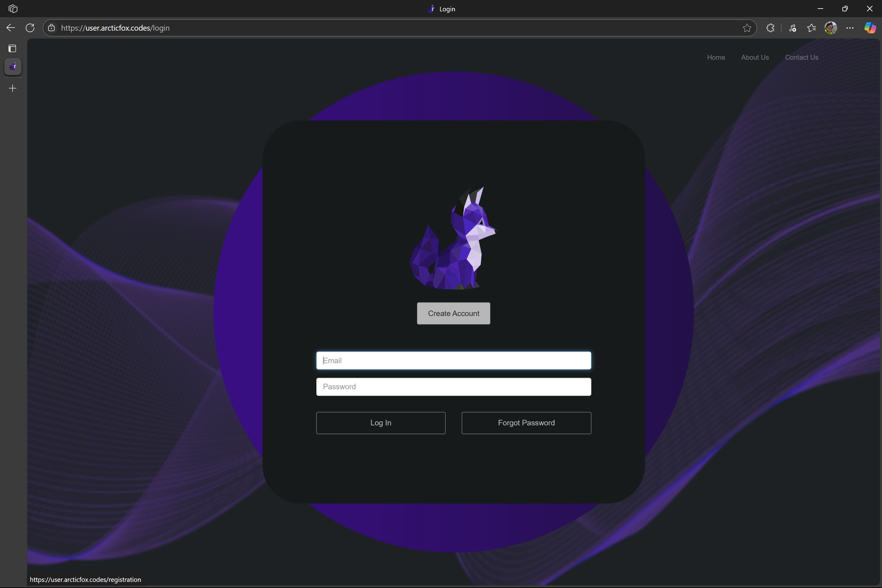Open the workspaces icon in title bar
The width and height of the screenshot is (882, 588).
click(13, 9)
